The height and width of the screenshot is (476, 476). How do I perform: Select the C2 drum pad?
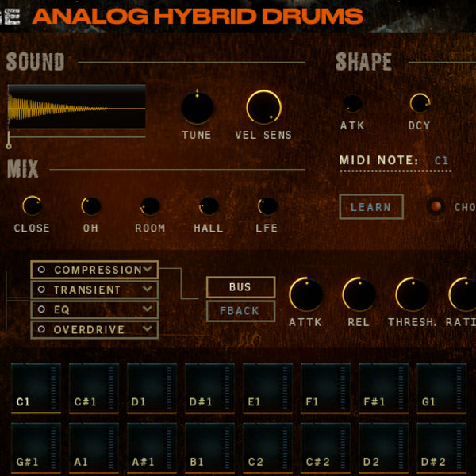click(268, 448)
